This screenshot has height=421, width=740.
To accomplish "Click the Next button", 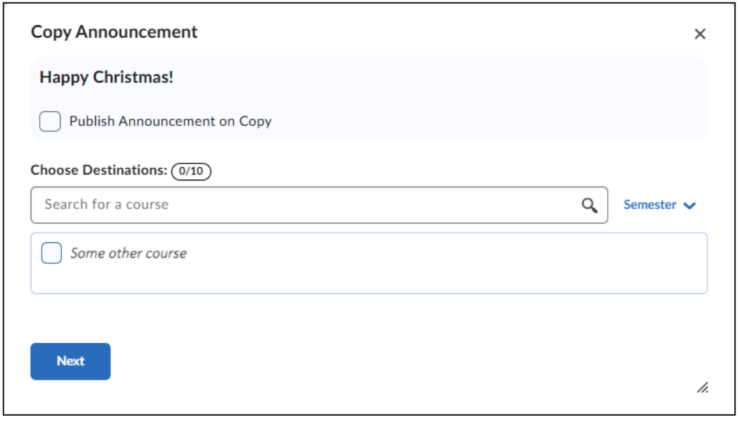I will point(71,361).
